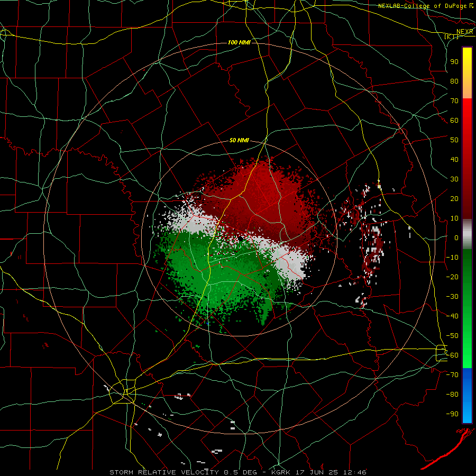Viewport: 476px width, 476px height.
Task: Click the "50 NMI" range ring label
Action: [x=239, y=140]
